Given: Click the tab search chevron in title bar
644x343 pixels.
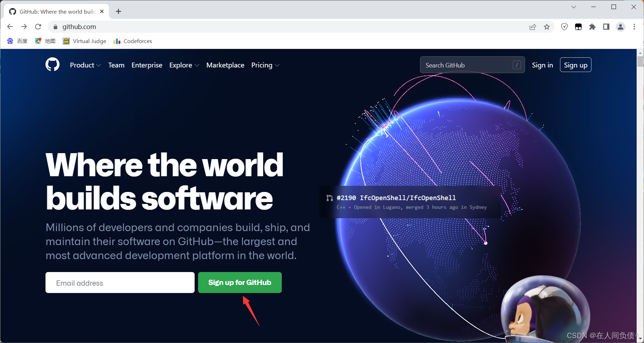Looking at the screenshot, I should pyautogui.click(x=574, y=7).
